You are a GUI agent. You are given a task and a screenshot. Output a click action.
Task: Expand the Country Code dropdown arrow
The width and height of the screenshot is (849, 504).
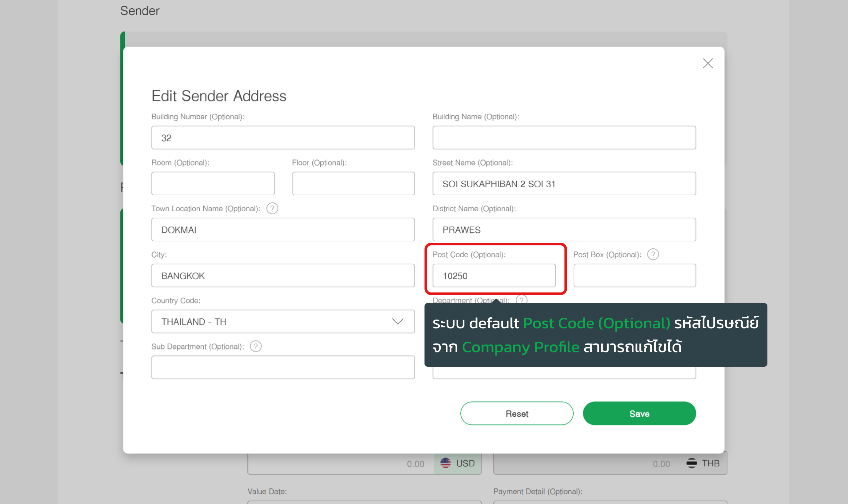coord(398,322)
